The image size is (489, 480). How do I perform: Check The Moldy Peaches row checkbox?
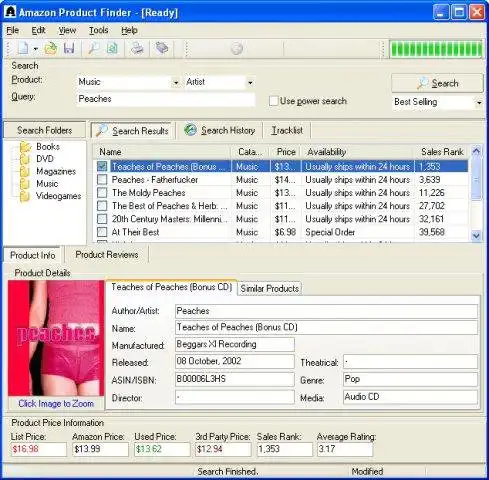click(102, 193)
